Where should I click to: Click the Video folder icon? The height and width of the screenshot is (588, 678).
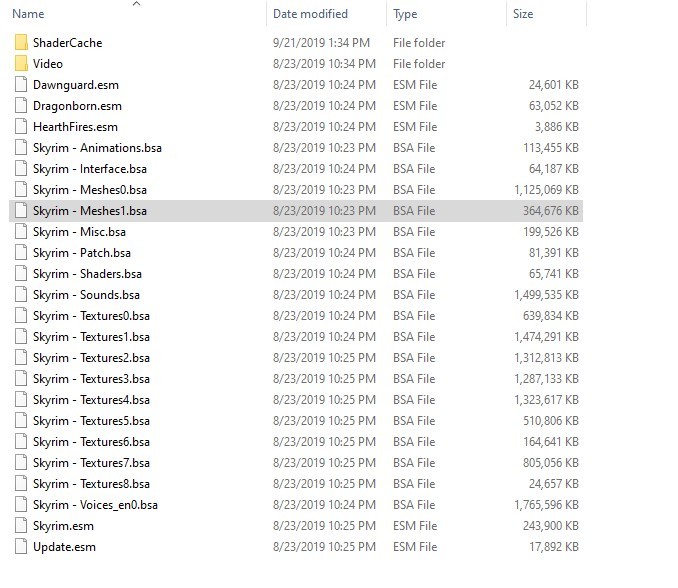(x=21, y=64)
